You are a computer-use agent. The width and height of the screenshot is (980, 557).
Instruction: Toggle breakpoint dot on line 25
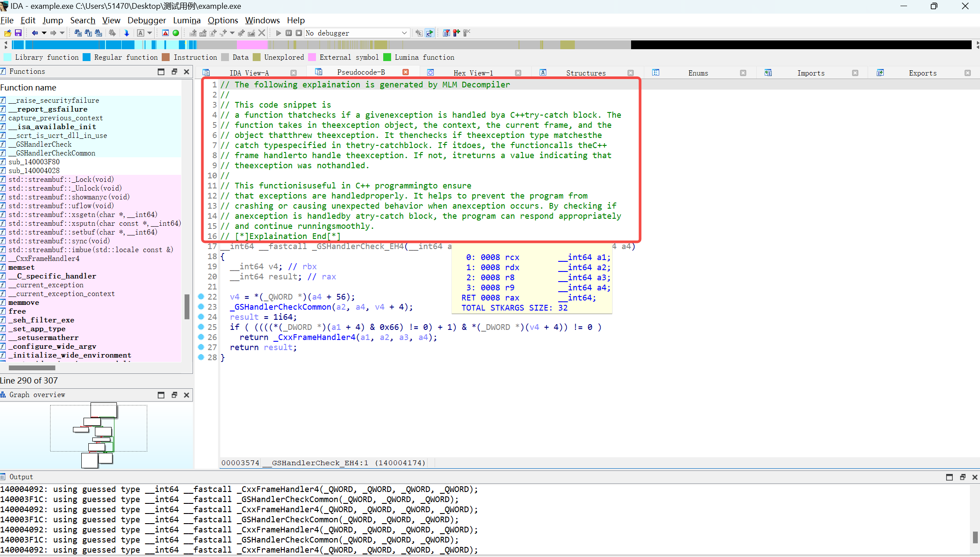[x=201, y=327]
